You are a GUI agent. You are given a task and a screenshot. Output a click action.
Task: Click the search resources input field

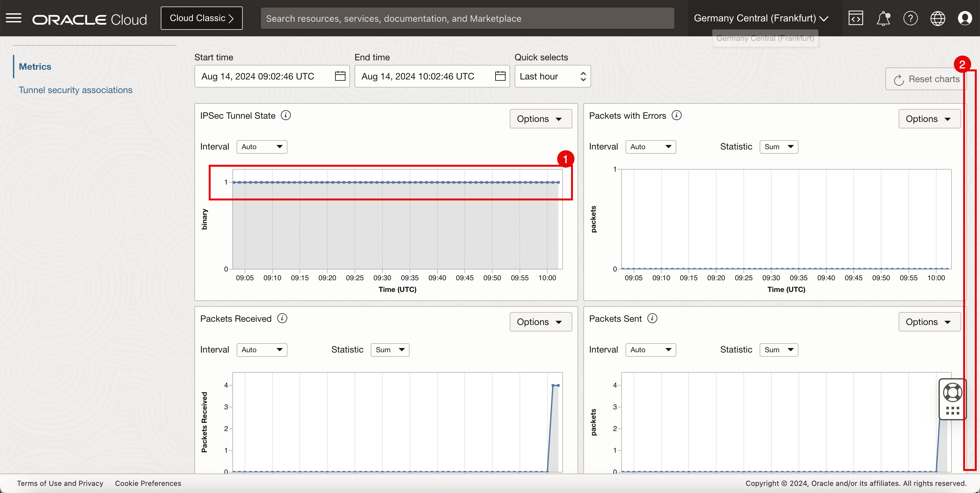(467, 18)
